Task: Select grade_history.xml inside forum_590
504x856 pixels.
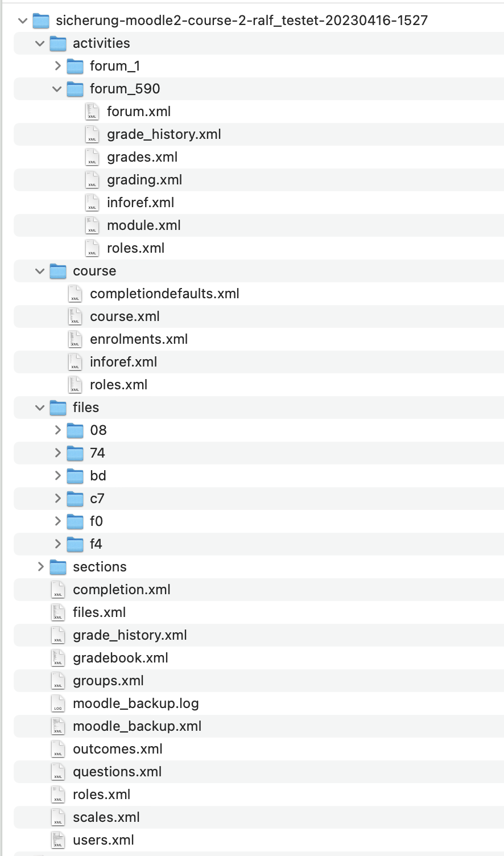Action: click(164, 135)
